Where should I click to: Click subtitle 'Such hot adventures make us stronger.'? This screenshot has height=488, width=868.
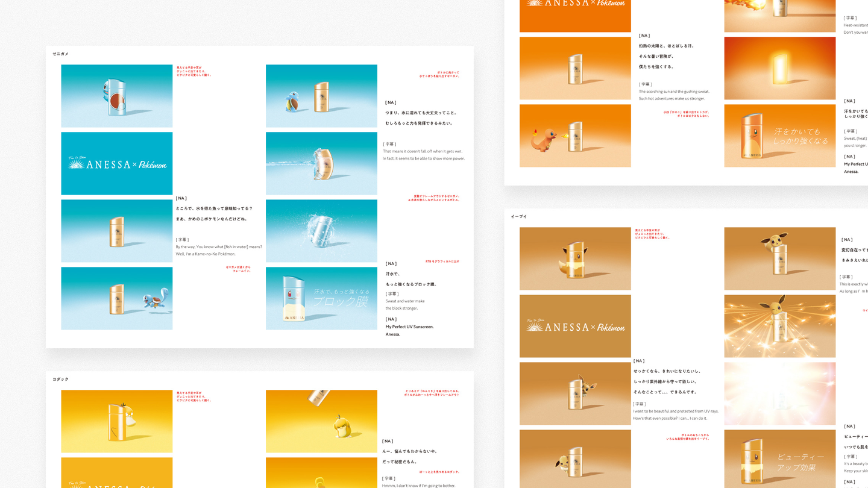click(x=671, y=99)
